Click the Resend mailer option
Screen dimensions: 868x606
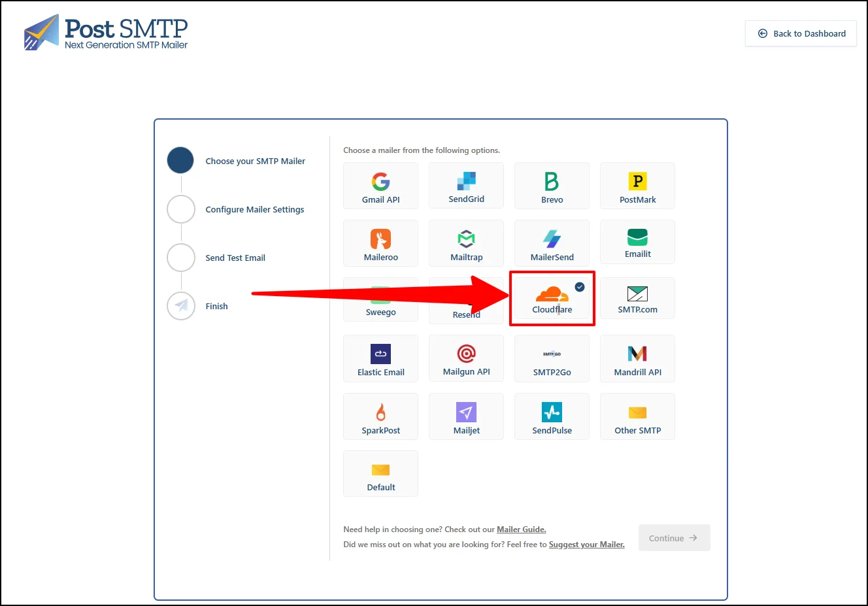coord(466,301)
